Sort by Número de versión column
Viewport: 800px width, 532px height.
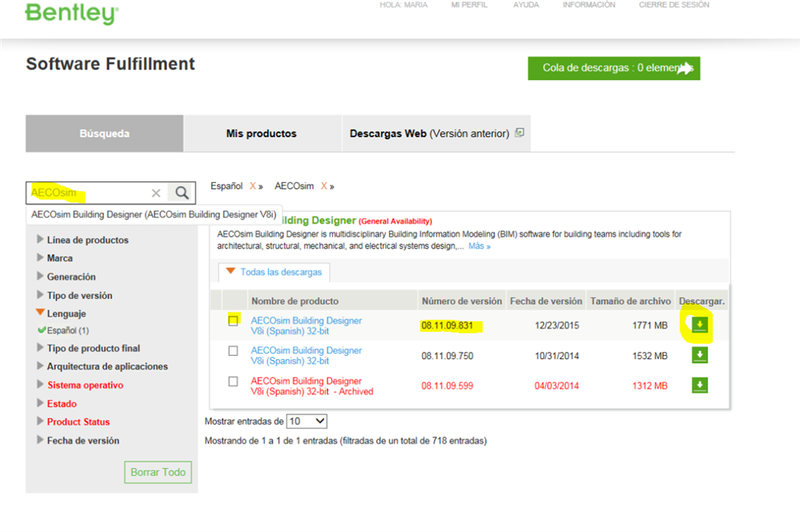(x=462, y=301)
